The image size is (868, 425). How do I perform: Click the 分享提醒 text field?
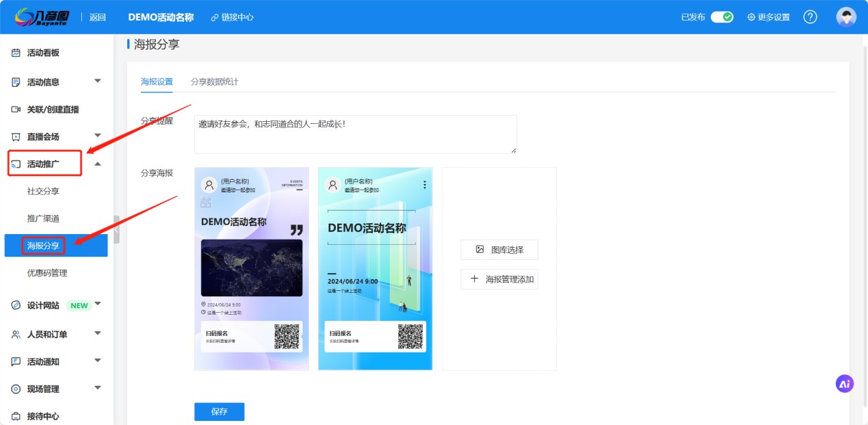pos(355,134)
